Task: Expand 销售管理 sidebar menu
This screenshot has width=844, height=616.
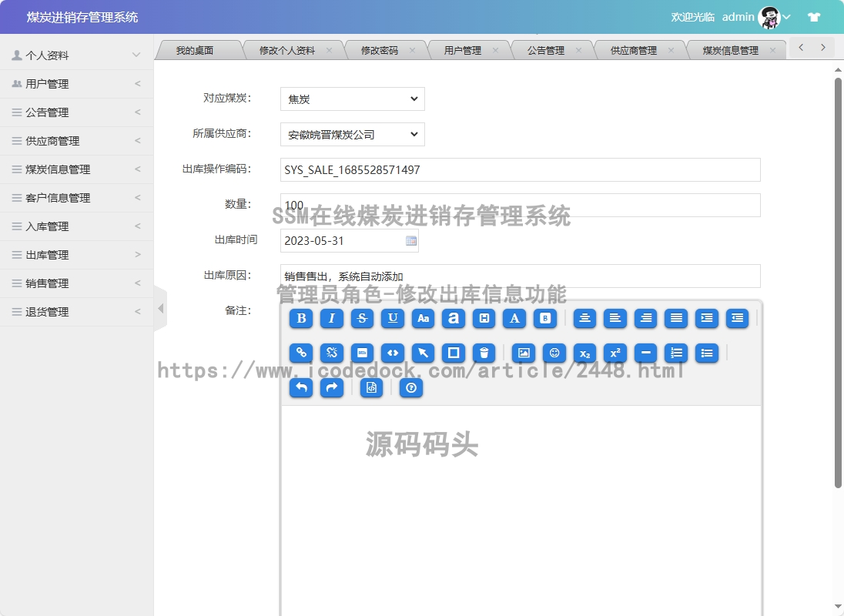Action: click(x=76, y=283)
